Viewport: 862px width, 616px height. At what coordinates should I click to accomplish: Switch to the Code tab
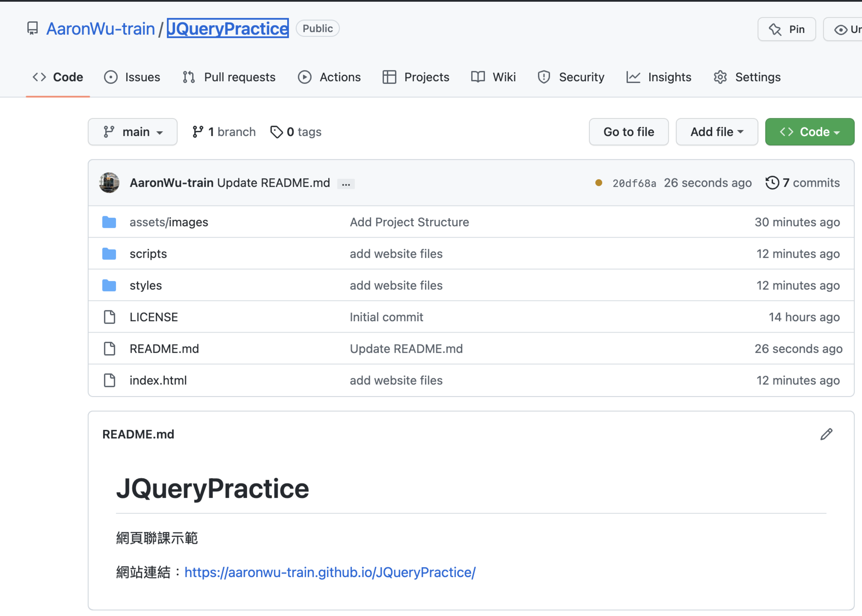[58, 77]
